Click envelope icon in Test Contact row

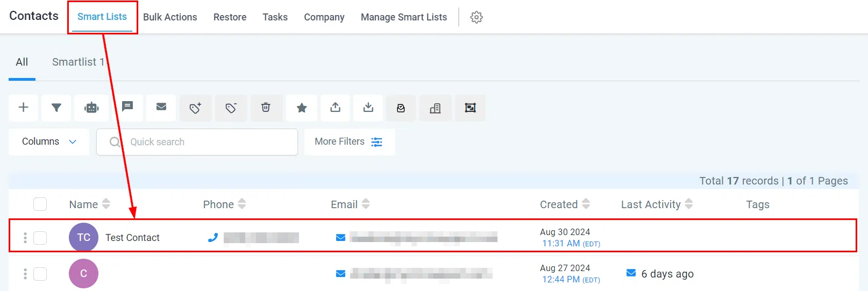coord(340,237)
